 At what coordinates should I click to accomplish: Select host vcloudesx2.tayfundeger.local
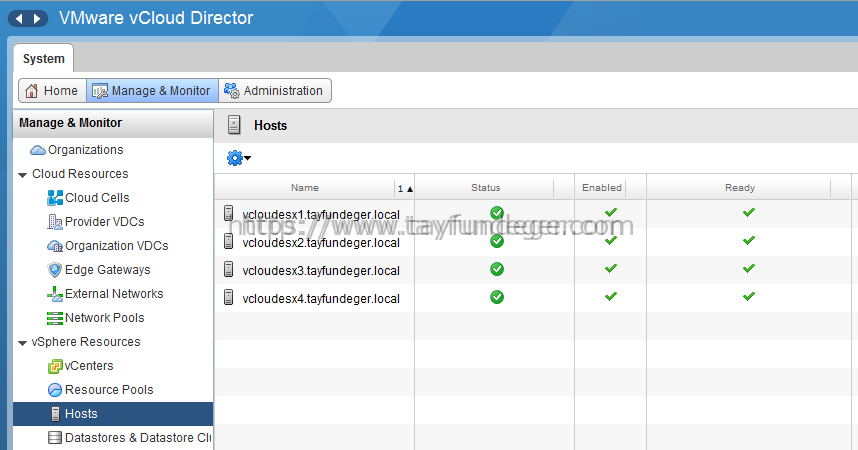point(321,243)
